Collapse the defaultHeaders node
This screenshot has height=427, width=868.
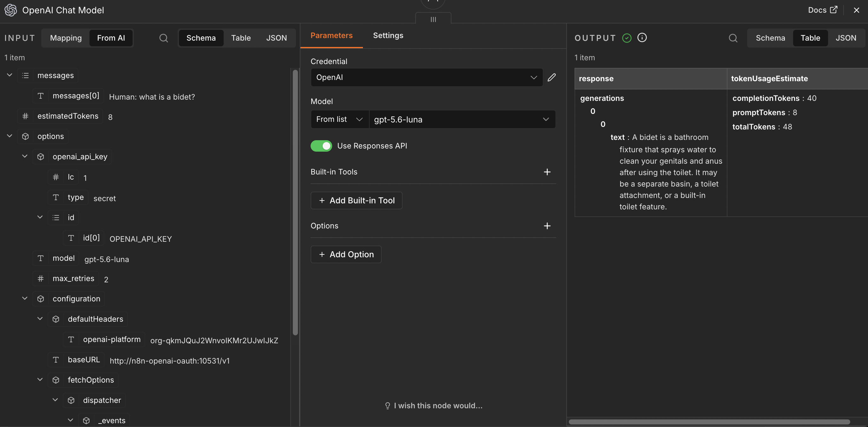(40, 319)
